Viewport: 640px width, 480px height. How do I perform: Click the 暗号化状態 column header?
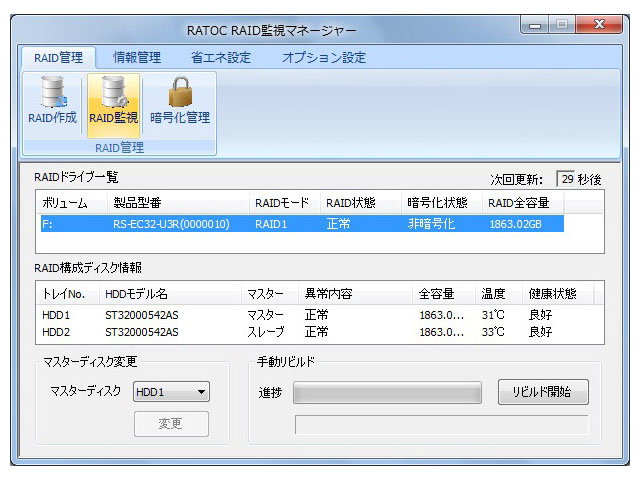click(442, 203)
